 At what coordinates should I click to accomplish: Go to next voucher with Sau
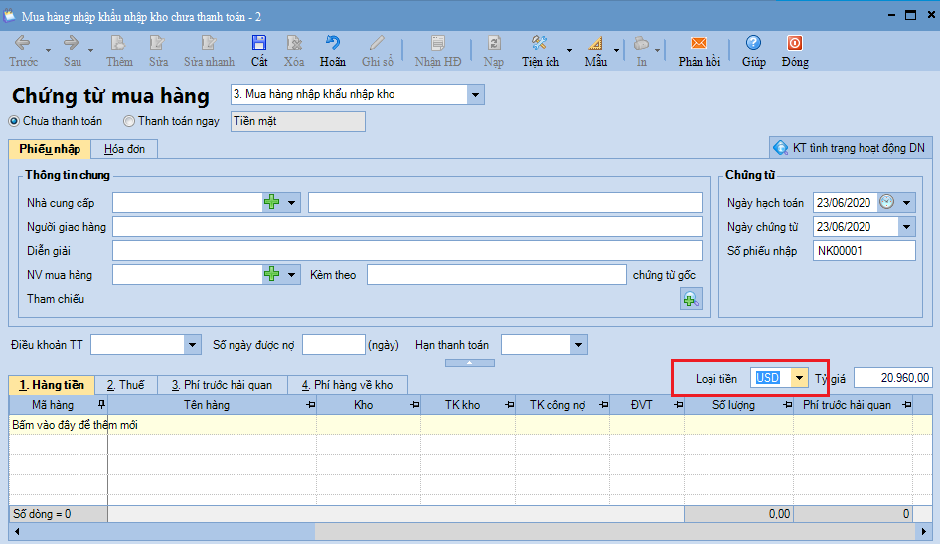click(x=72, y=50)
